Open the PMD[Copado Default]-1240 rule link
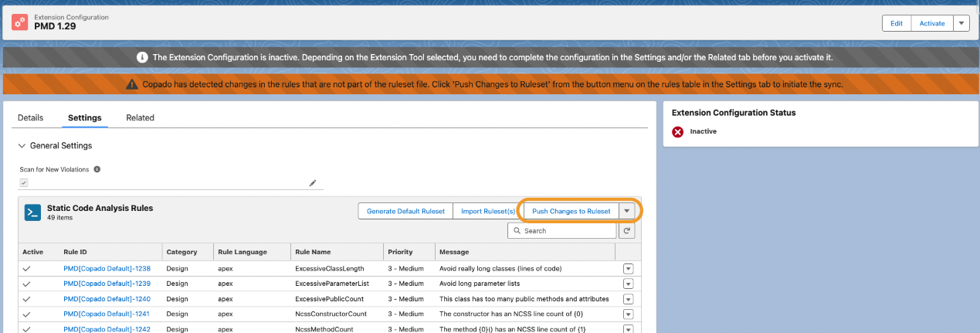980x333 pixels. click(107, 298)
